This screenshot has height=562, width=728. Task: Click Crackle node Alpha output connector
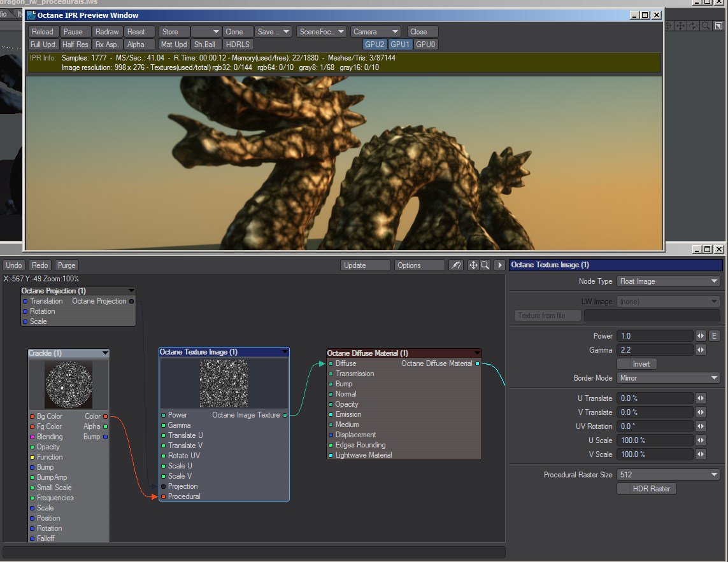pyautogui.click(x=105, y=426)
